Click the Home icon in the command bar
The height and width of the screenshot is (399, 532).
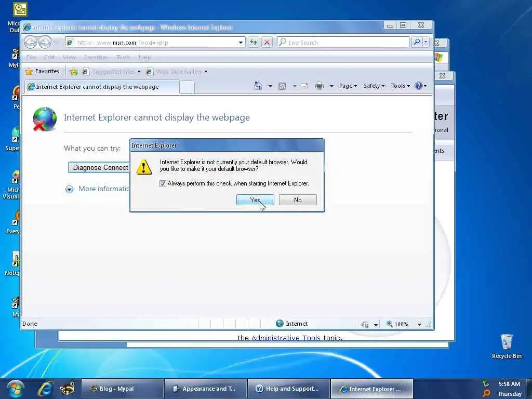pos(258,86)
